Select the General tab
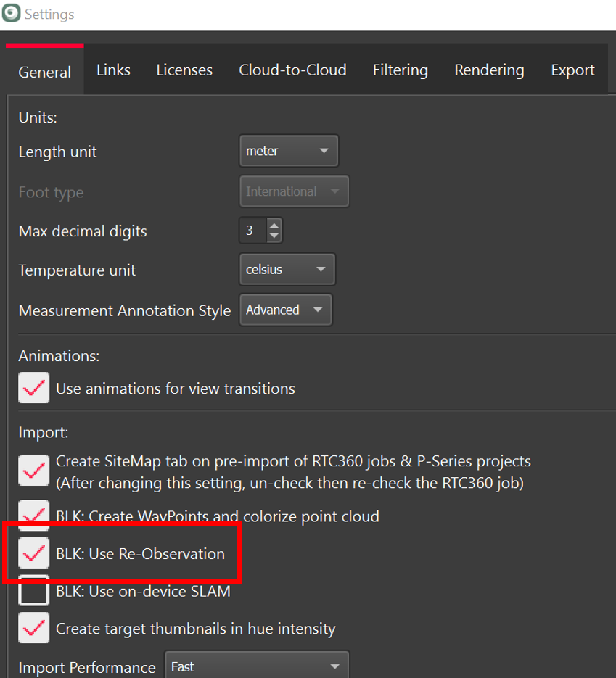 click(x=45, y=72)
